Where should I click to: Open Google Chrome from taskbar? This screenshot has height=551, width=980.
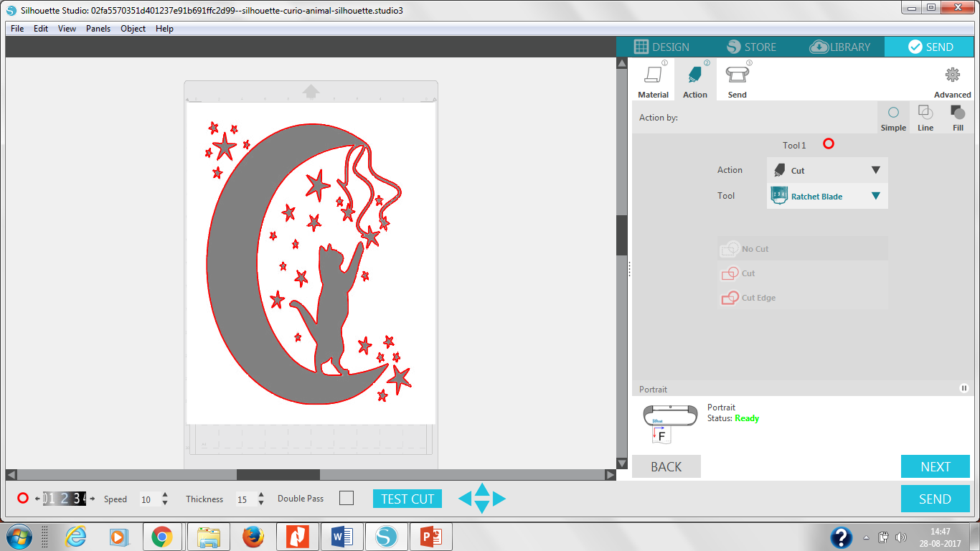162,537
